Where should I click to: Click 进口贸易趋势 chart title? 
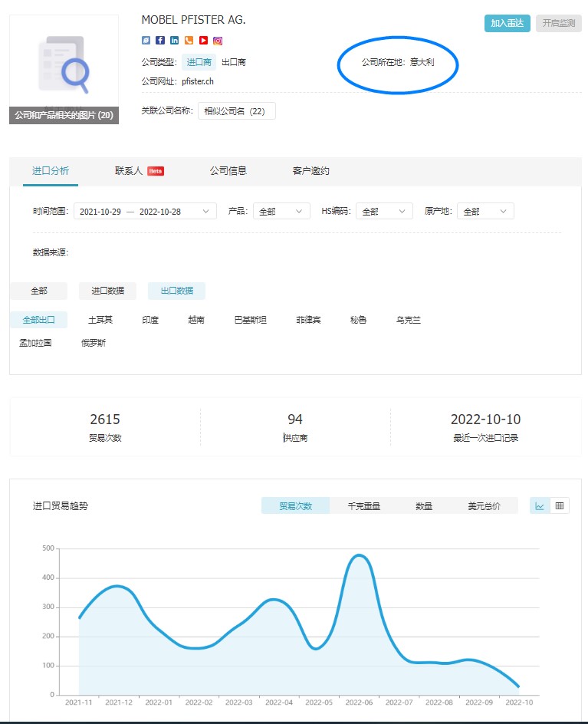click(x=61, y=506)
